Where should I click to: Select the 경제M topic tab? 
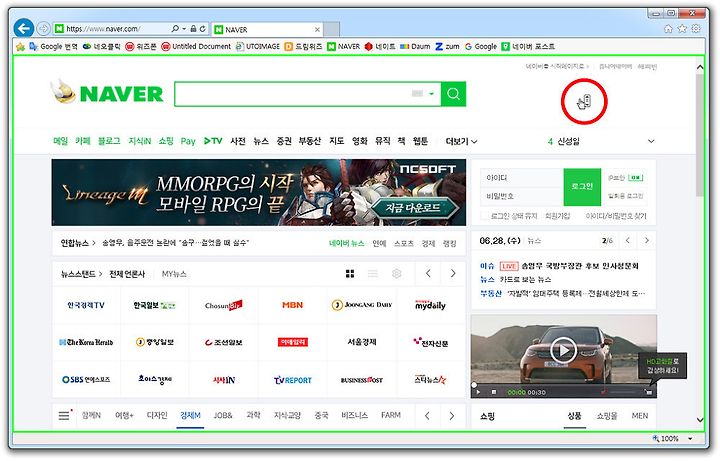pyautogui.click(x=190, y=416)
